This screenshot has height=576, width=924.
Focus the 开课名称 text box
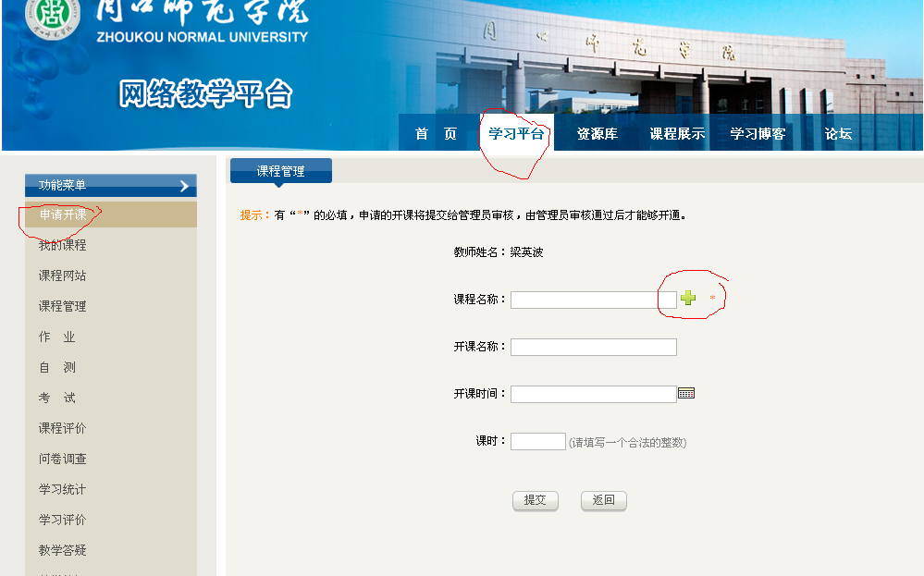click(x=593, y=347)
